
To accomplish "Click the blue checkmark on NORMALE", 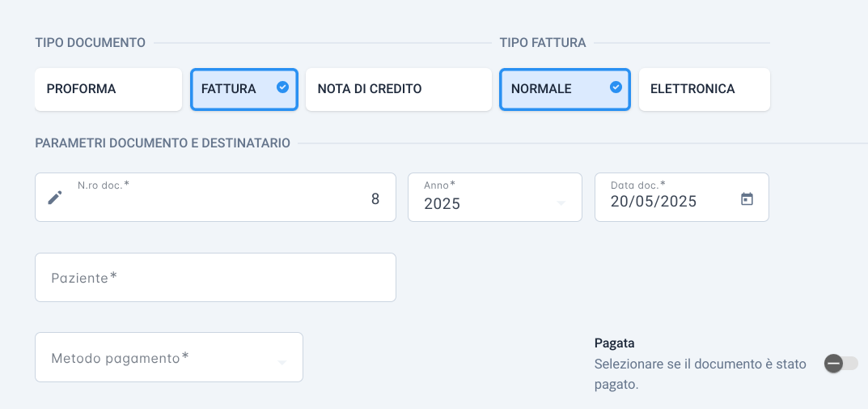I will pyautogui.click(x=616, y=87).
